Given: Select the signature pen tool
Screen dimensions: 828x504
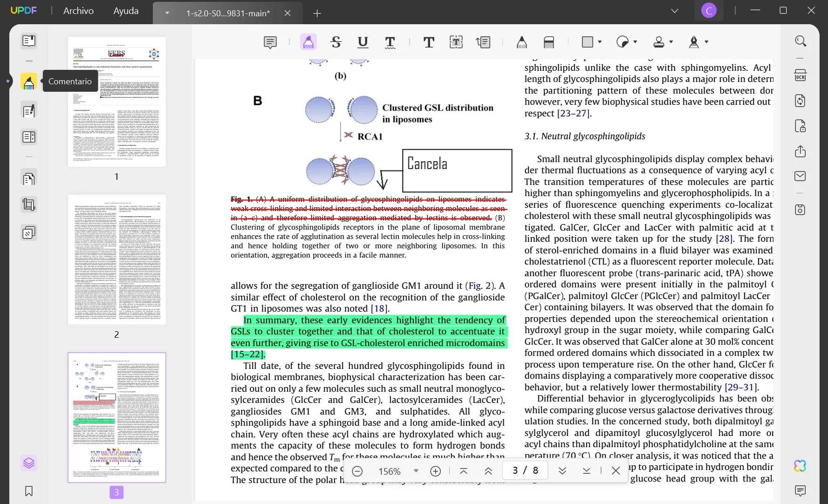Looking at the screenshot, I should tap(694, 42).
